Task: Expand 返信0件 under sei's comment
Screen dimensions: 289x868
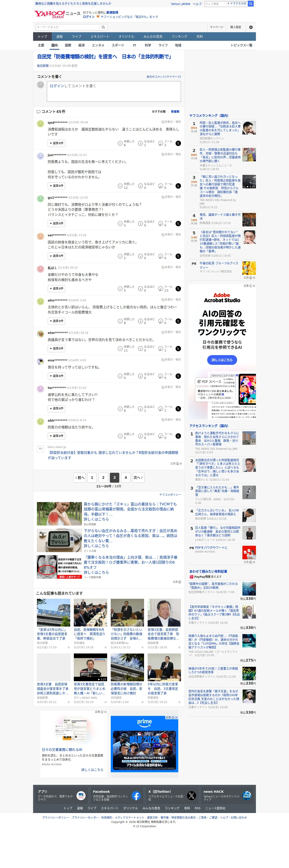Action: [56, 256]
